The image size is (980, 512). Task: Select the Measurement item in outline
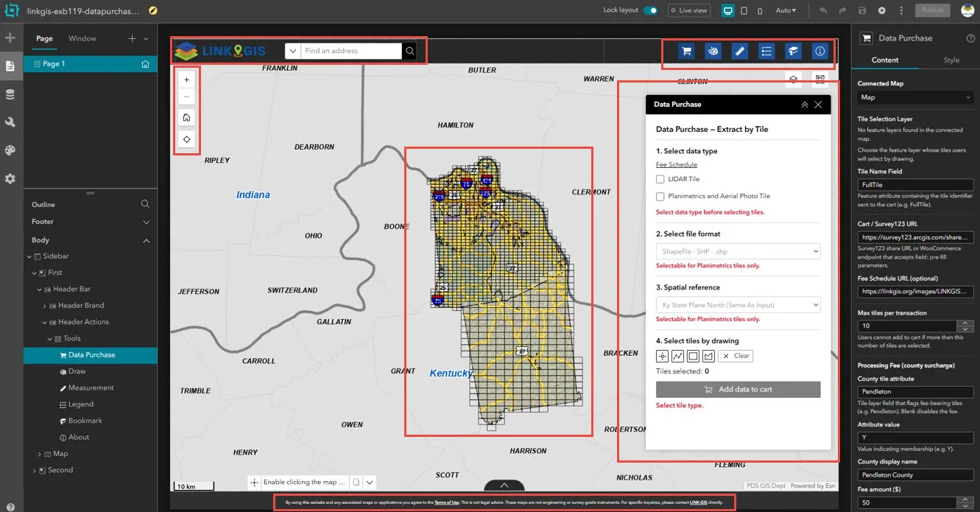(91, 387)
